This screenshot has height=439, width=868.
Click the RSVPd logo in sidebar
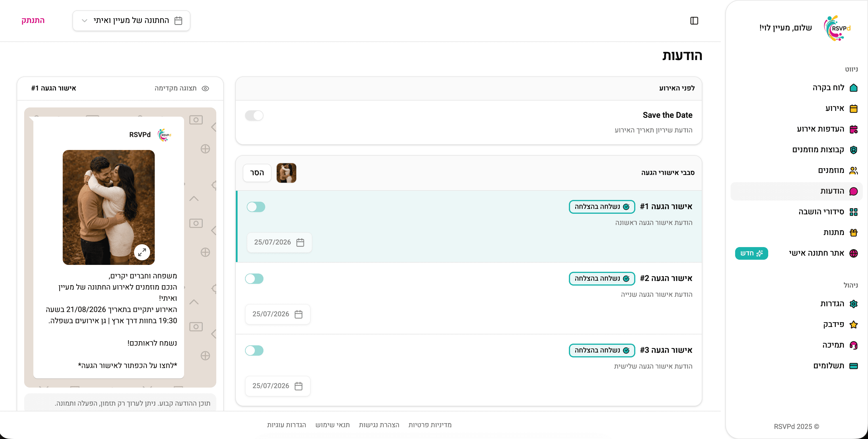(837, 28)
